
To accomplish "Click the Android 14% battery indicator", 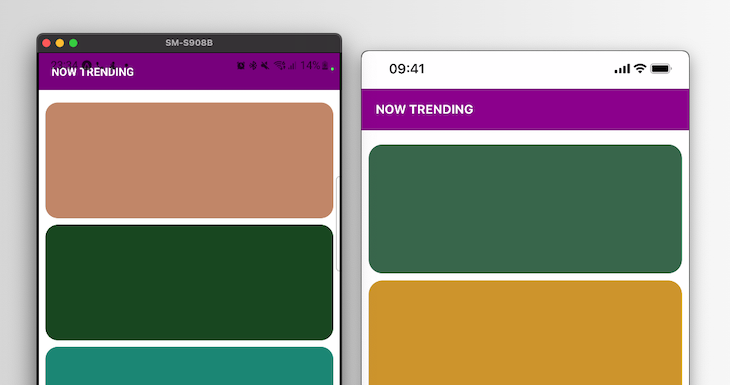I will 314,66.
